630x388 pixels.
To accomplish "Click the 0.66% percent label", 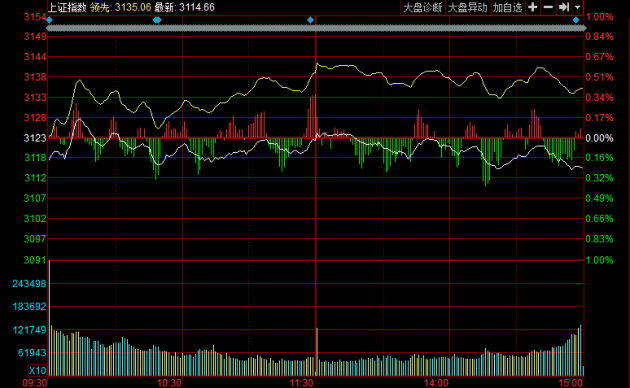I will (x=599, y=219).
